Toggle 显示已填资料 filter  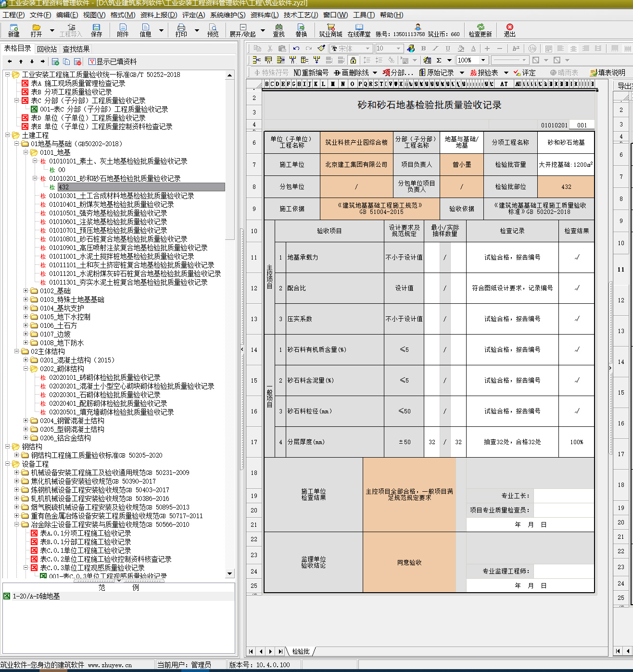[113, 62]
